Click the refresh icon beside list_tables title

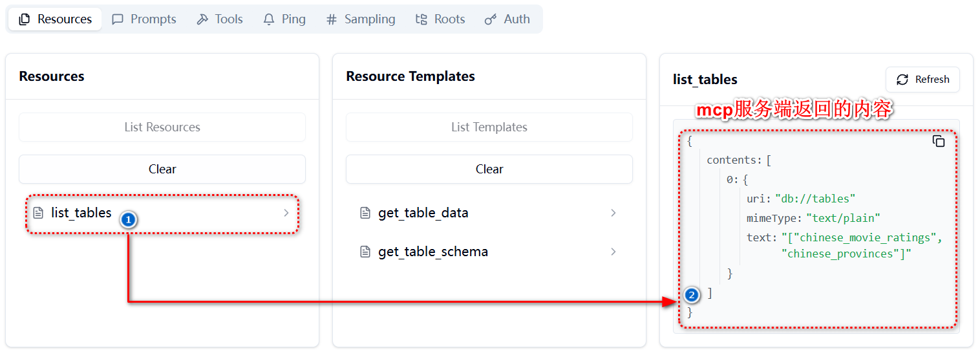coord(902,80)
